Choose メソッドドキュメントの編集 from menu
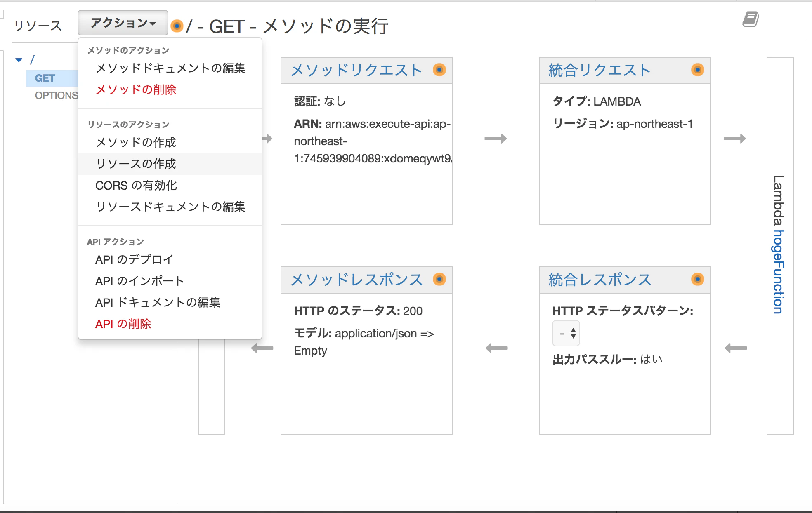This screenshot has width=812, height=513. pyautogui.click(x=170, y=68)
